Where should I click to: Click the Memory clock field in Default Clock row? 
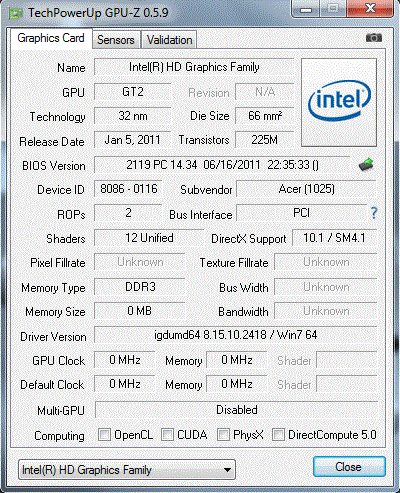(237, 384)
